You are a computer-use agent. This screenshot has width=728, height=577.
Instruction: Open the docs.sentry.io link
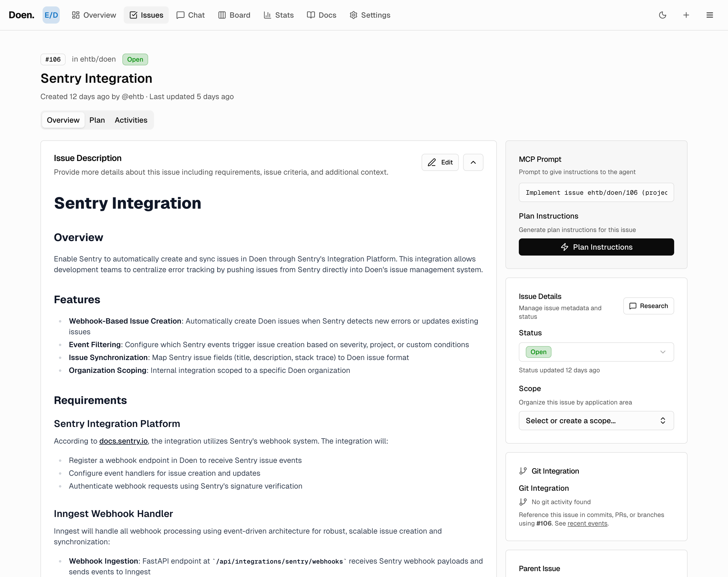[x=123, y=441]
